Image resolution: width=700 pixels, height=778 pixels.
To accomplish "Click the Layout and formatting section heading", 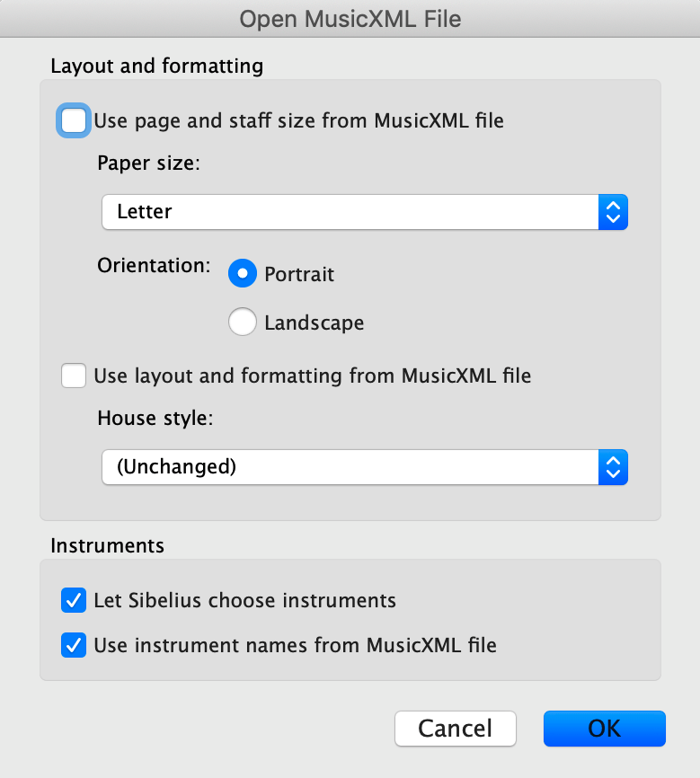I will pos(156,66).
